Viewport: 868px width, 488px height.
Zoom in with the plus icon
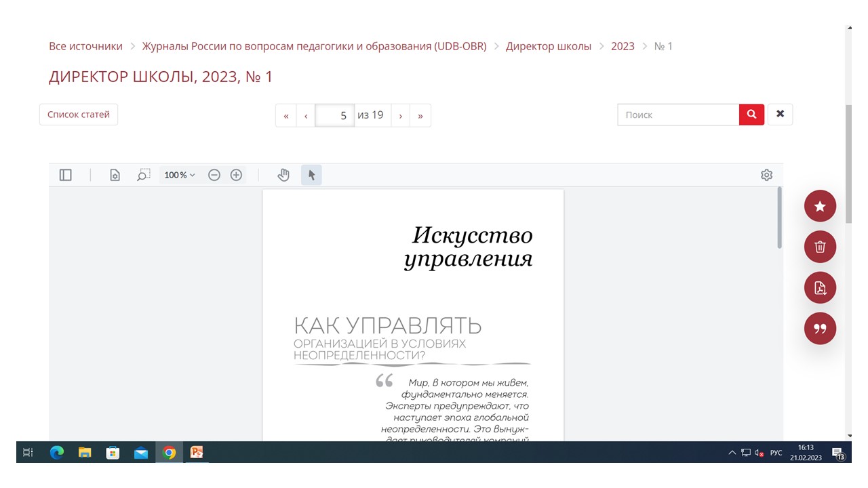click(236, 175)
